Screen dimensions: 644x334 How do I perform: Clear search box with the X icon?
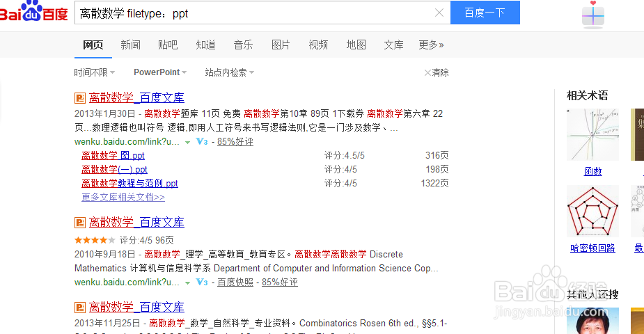click(x=439, y=13)
